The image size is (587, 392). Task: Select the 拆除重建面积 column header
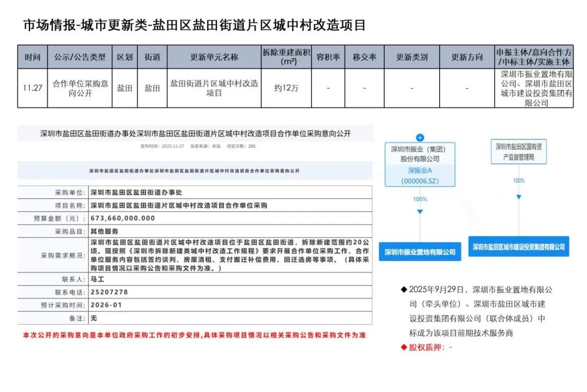[x=286, y=57]
